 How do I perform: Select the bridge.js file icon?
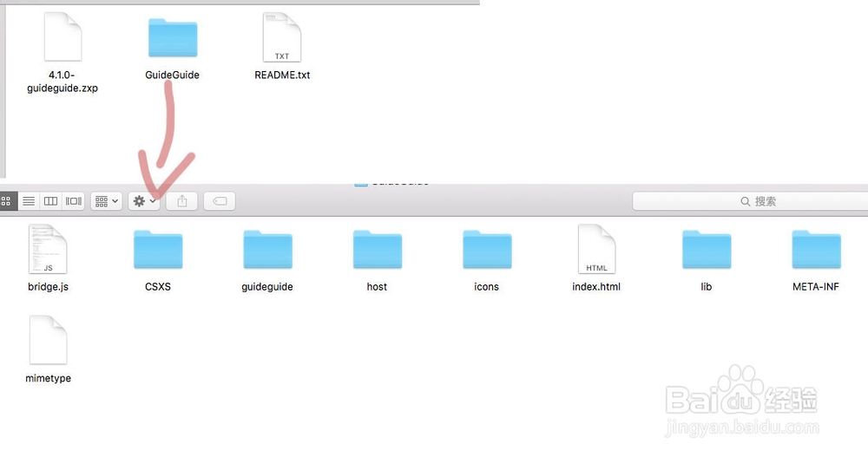(48, 249)
